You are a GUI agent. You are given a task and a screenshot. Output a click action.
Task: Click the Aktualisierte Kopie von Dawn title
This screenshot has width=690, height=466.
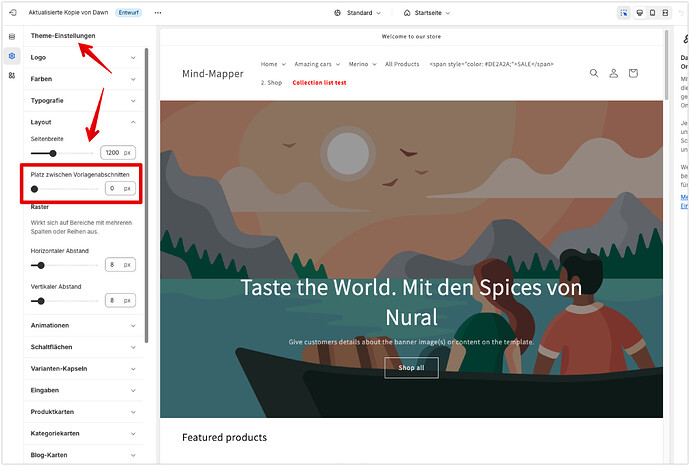coord(68,13)
